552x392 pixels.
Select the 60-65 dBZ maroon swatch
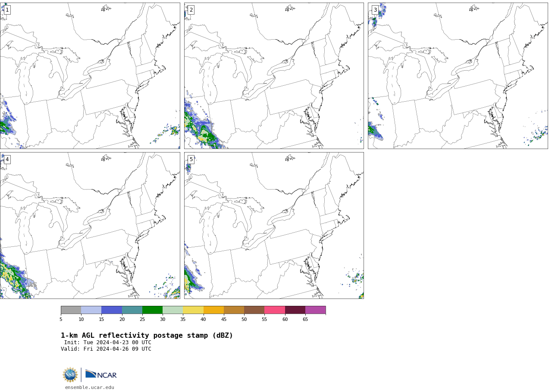click(x=295, y=310)
